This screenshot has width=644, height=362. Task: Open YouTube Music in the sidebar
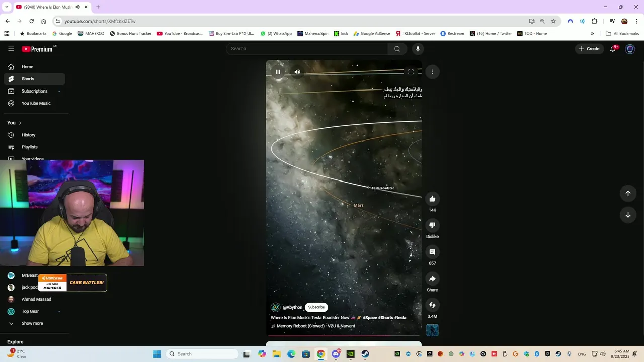(x=34, y=103)
